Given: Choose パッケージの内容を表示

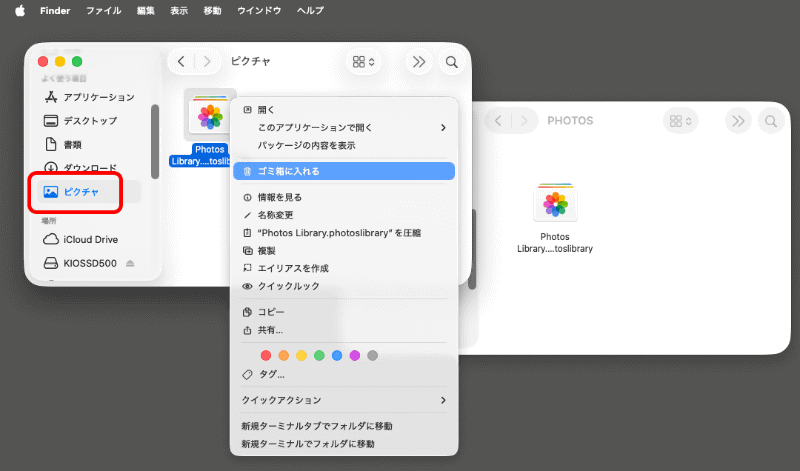Looking at the screenshot, I should point(344,145).
